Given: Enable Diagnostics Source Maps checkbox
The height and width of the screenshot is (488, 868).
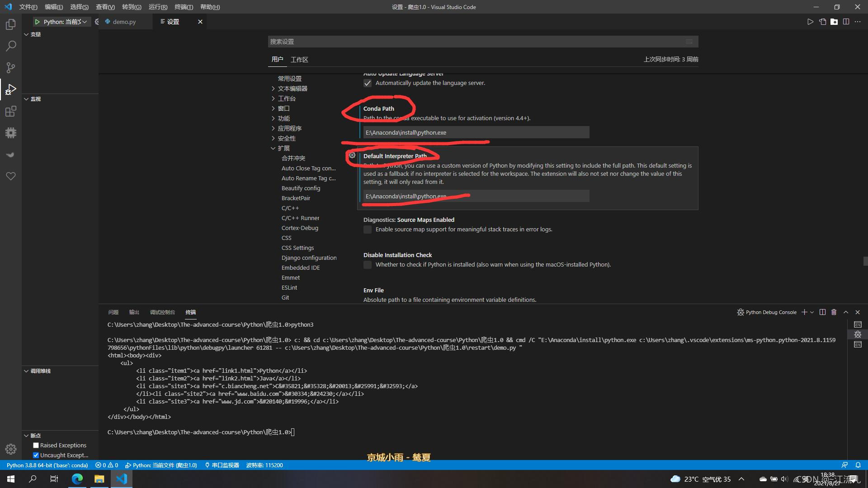Looking at the screenshot, I should (x=368, y=230).
